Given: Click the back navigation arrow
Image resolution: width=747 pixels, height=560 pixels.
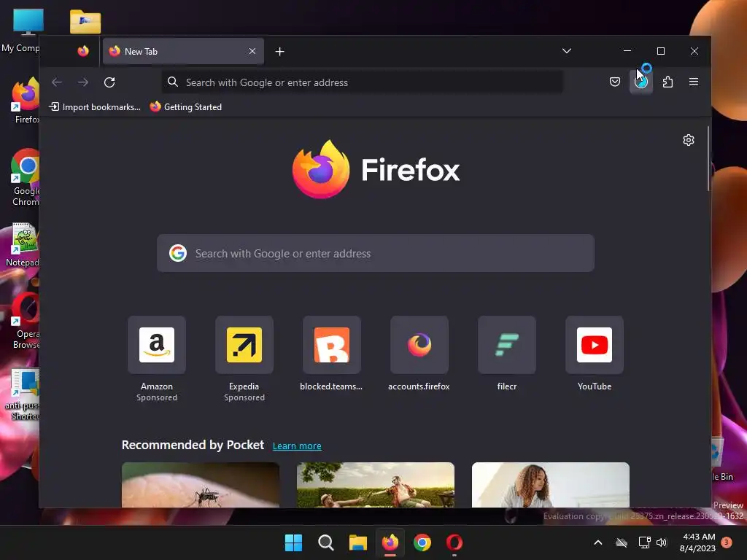Looking at the screenshot, I should [57, 82].
